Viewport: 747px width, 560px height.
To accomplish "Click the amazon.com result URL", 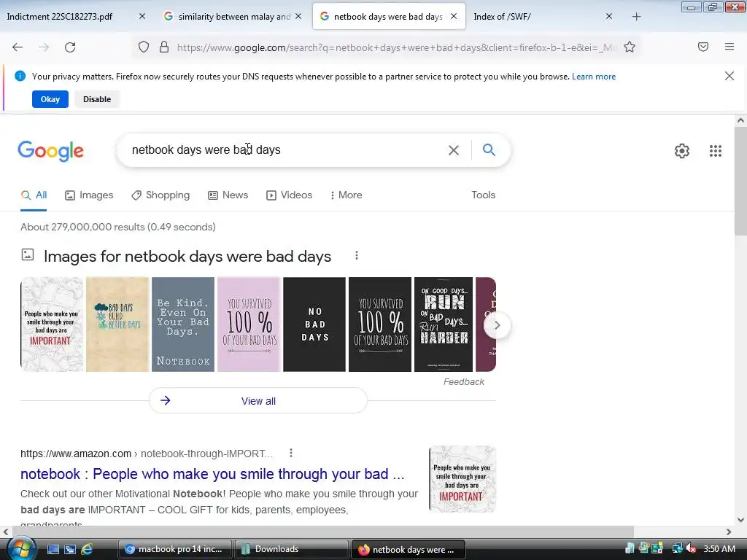I will (x=146, y=454).
